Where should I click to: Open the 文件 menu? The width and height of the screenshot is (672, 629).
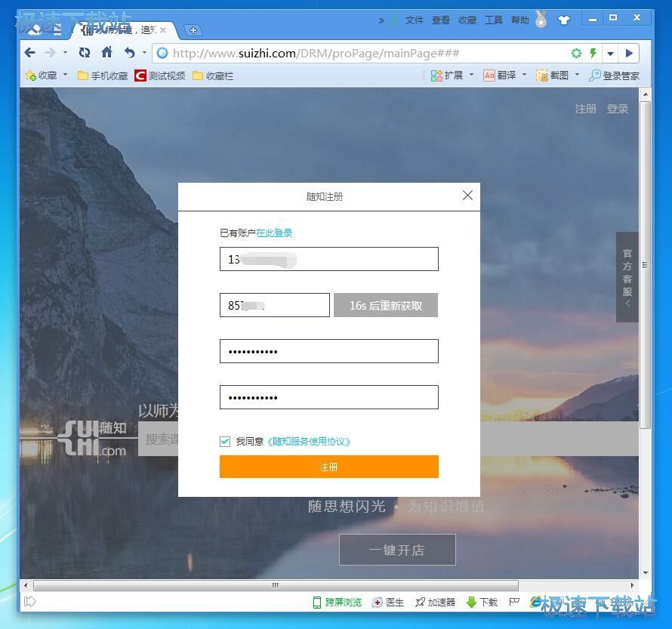tap(414, 20)
